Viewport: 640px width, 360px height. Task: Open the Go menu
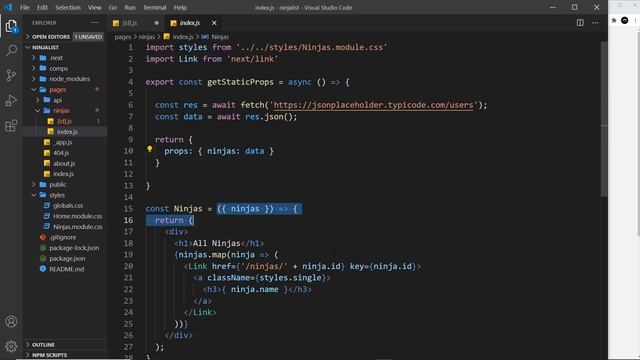click(x=113, y=7)
